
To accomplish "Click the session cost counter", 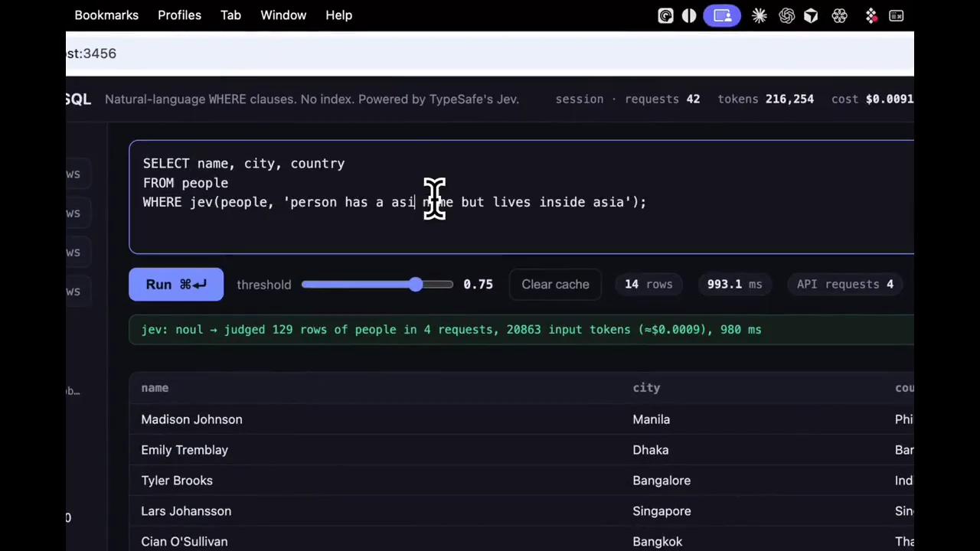I will click(872, 99).
